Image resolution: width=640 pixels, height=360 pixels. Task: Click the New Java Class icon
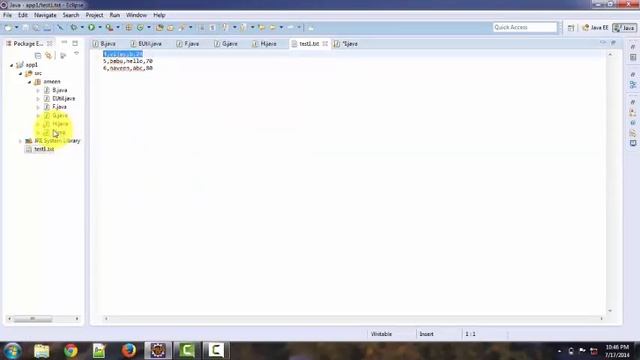140,28
